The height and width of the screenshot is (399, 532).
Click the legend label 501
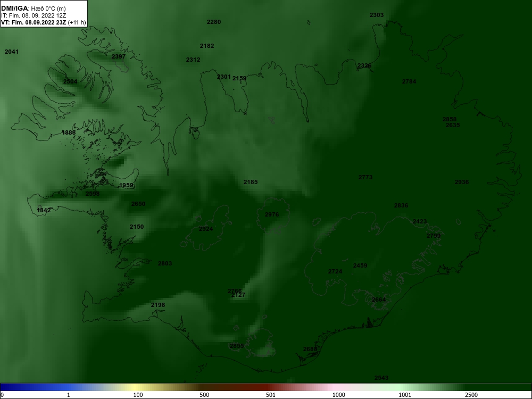pos(271,395)
